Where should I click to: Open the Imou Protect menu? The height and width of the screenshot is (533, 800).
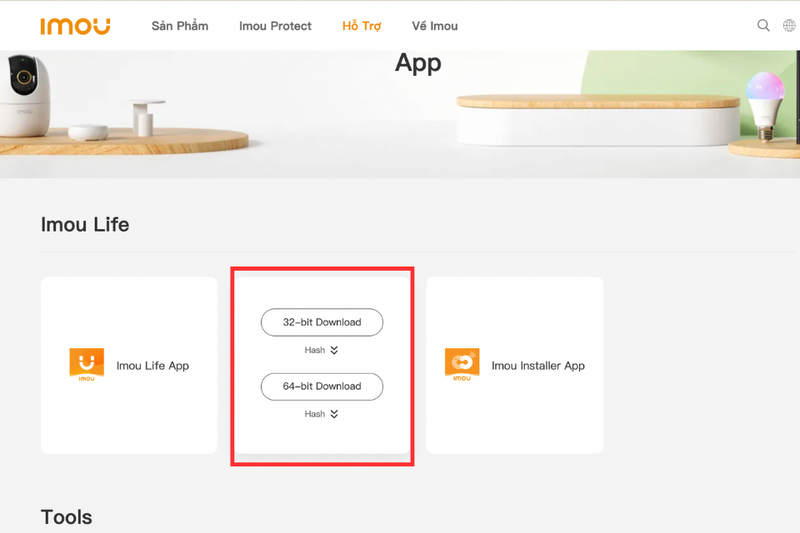click(275, 26)
